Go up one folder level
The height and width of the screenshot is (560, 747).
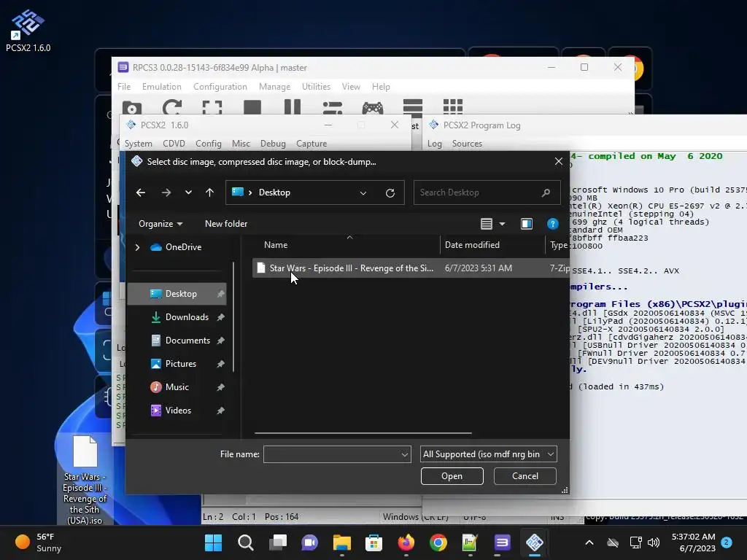(209, 192)
